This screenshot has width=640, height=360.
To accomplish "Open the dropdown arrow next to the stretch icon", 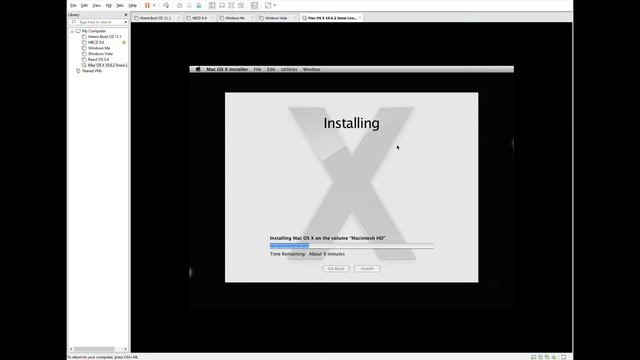I will click(275, 5).
